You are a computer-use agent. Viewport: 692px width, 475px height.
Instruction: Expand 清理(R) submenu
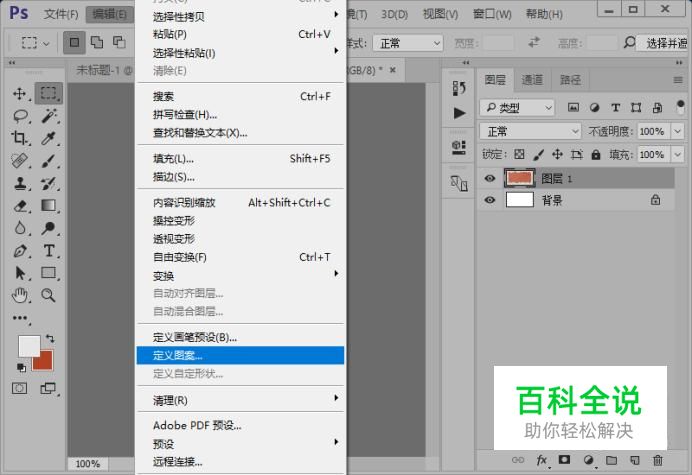(241, 400)
